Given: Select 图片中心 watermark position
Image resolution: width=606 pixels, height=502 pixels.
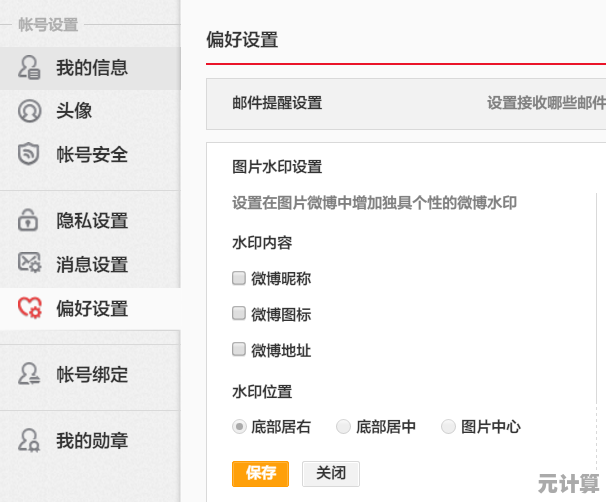Looking at the screenshot, I should [448, 426].
